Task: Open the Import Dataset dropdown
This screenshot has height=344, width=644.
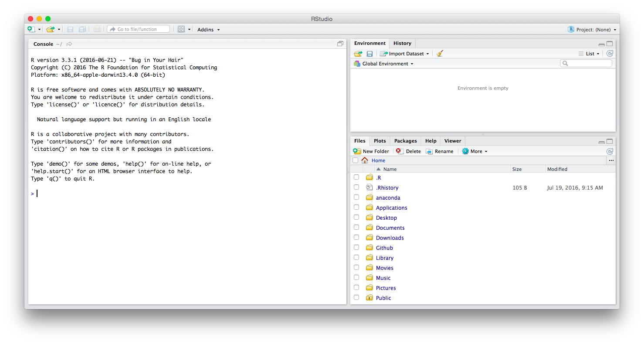Action: coord(404,54)
